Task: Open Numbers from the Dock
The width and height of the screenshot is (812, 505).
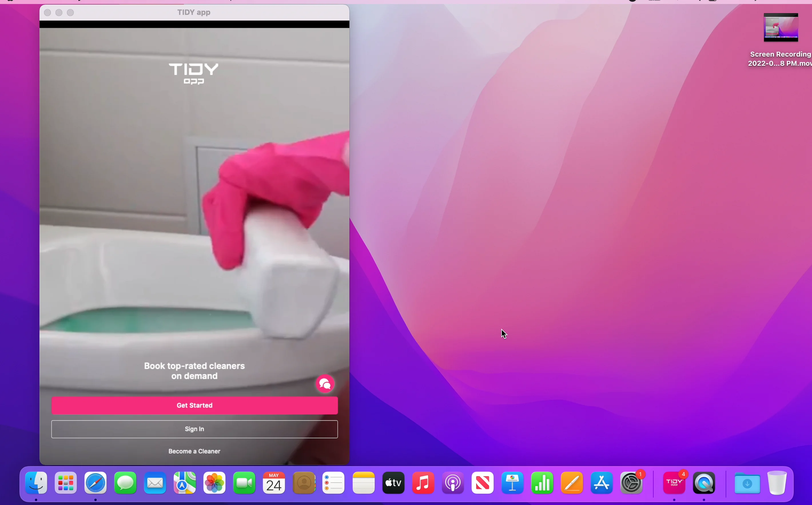Action: [x=542, y=483]
